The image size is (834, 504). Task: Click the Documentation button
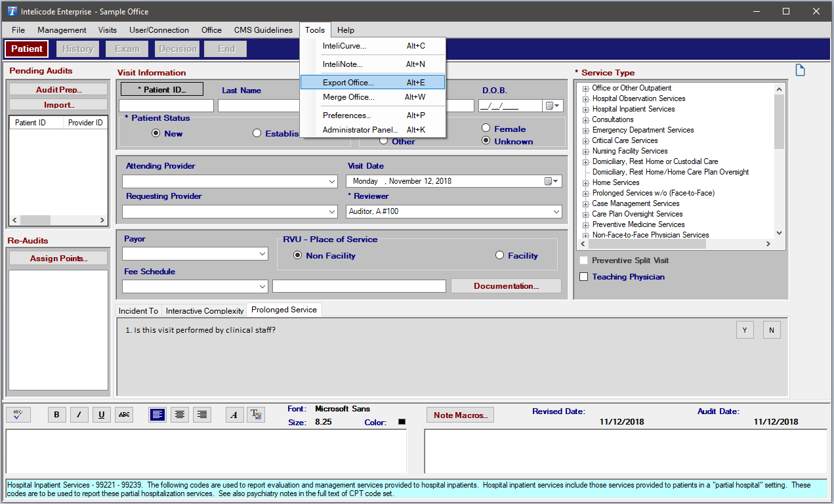(x=506, y=286)
